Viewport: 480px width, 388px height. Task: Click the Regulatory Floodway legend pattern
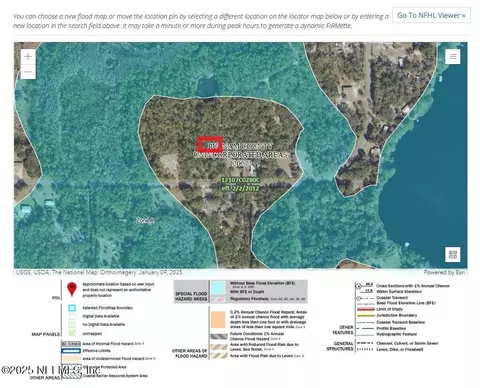218,299
